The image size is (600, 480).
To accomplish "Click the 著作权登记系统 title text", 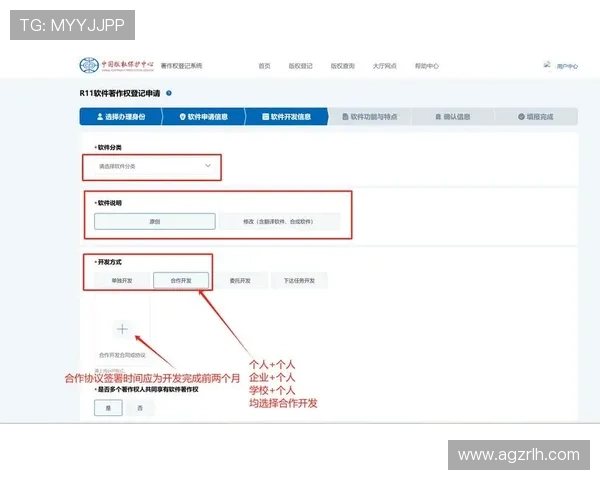I will (181, 66).
